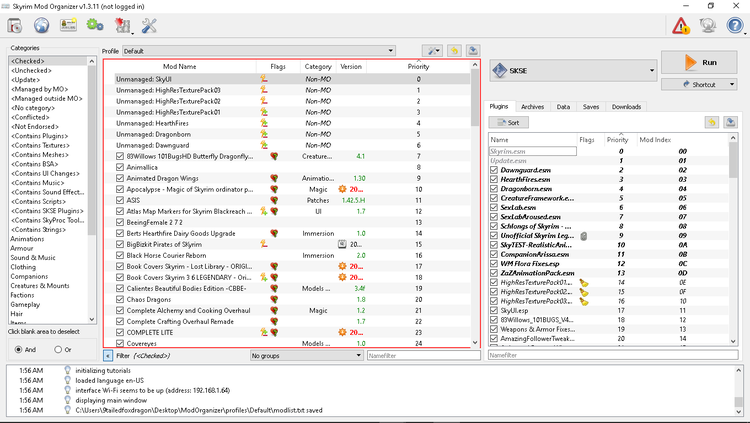Open the SKSE executable dropdown
The height and width of the screenshot is (423, 750).
pyautogui.click(x=574, y=70)
